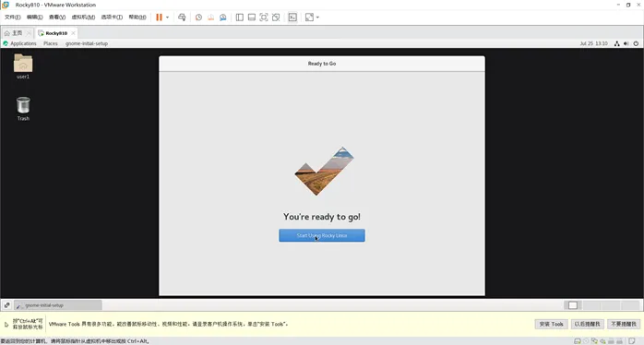Click the Jul 25 13:10 clock
The height and width of the screenshot is (345, 644).
[x=593, y=43]
